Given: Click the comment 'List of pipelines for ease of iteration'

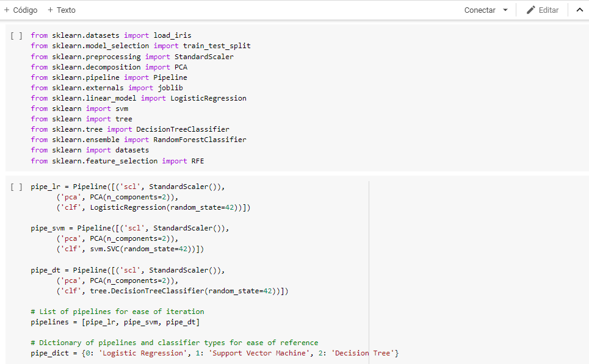Looking at the screenshot, I should pyautogui.click(x=118, y=312).
